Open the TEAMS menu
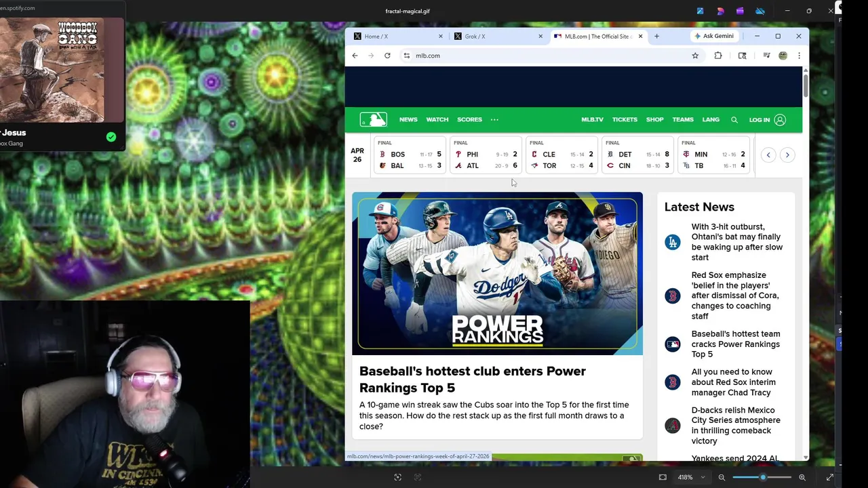The width and height of the screenshot is (868, 488). tap(683, 120)
